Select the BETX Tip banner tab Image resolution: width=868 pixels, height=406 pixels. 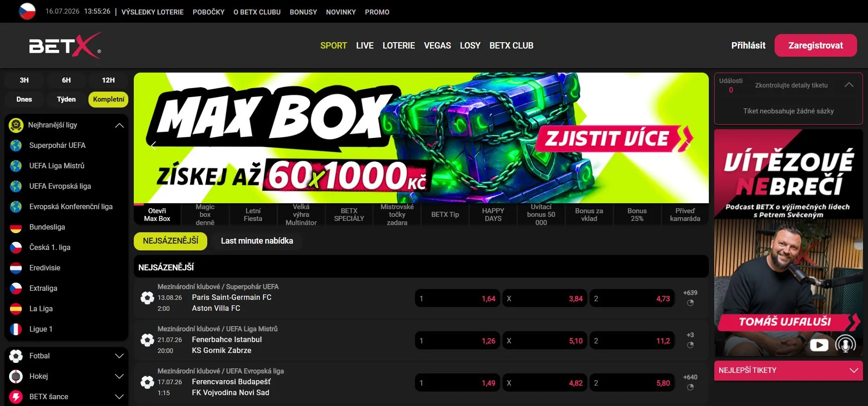click(x=445, y=215)
